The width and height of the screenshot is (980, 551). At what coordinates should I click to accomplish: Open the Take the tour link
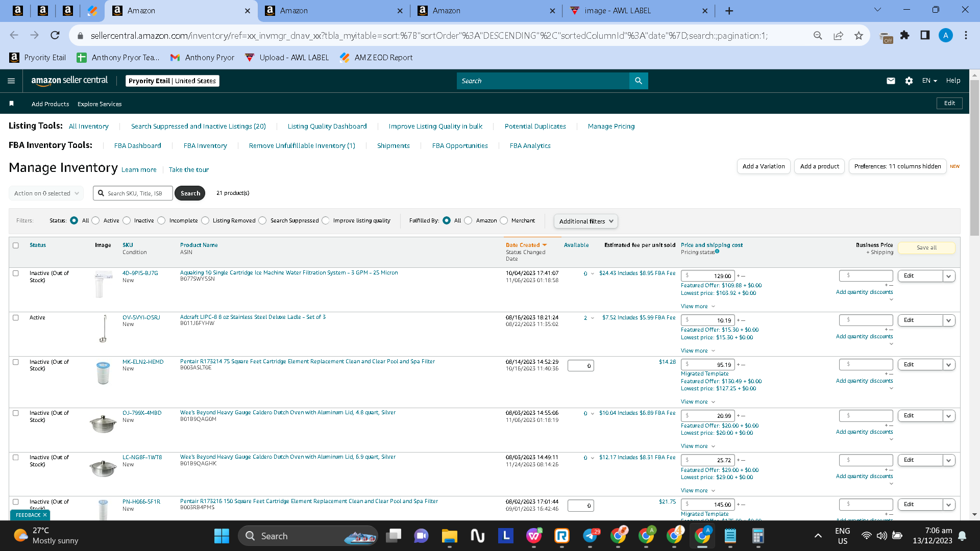(189, 170)
